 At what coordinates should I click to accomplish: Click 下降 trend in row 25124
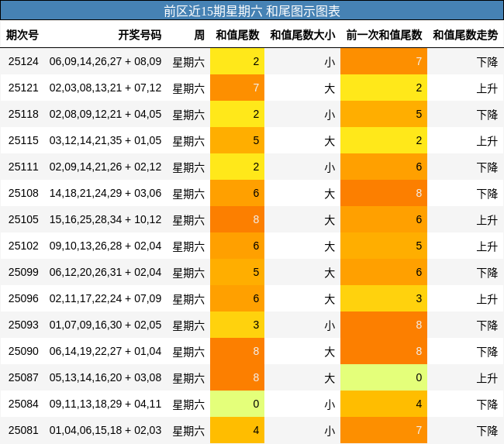pyautogui.click(x=487, y=62)
